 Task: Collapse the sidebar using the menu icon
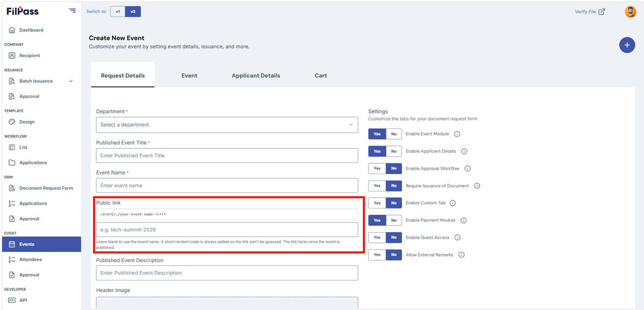click(x=72, y=11)
